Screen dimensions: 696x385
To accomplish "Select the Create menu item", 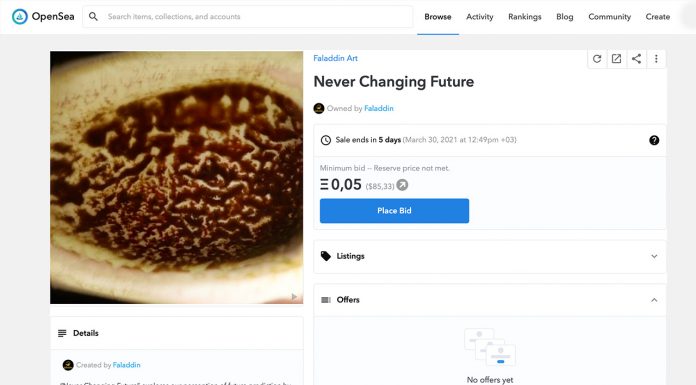I will pos(657,17).
